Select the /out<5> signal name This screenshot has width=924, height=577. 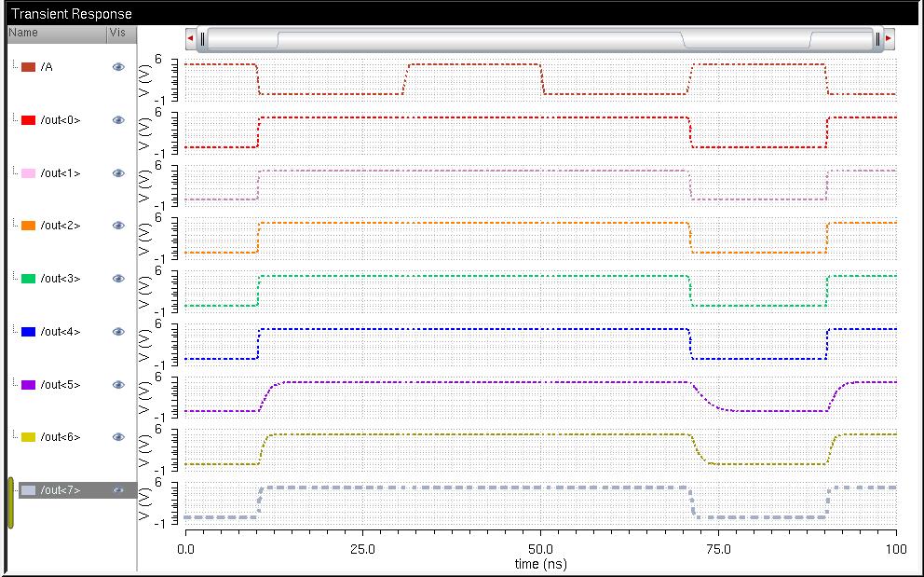pos(61,385)
